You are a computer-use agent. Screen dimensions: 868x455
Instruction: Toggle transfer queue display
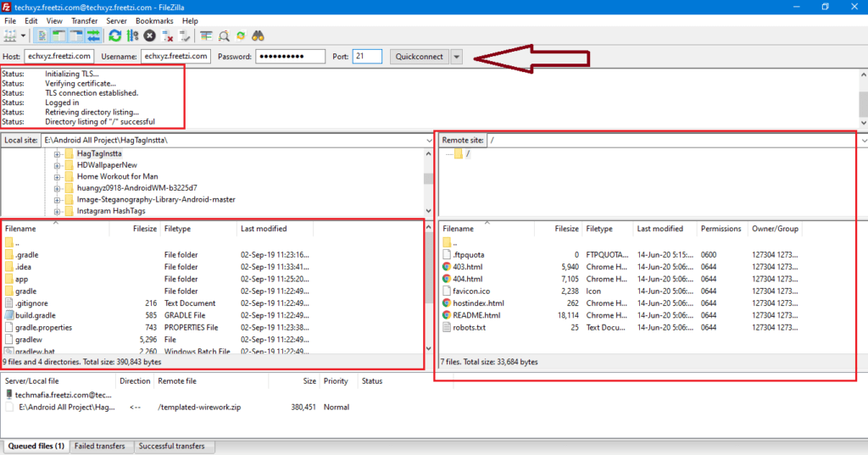(93, 36)
